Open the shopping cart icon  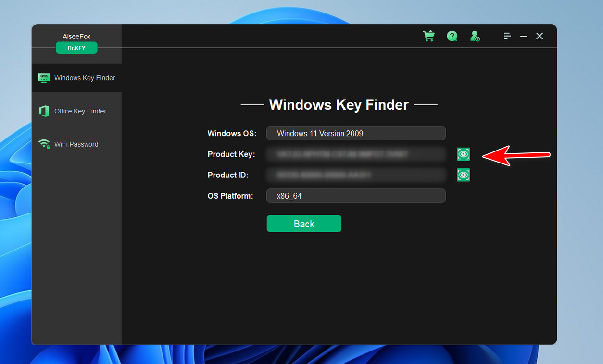(428, 36)
